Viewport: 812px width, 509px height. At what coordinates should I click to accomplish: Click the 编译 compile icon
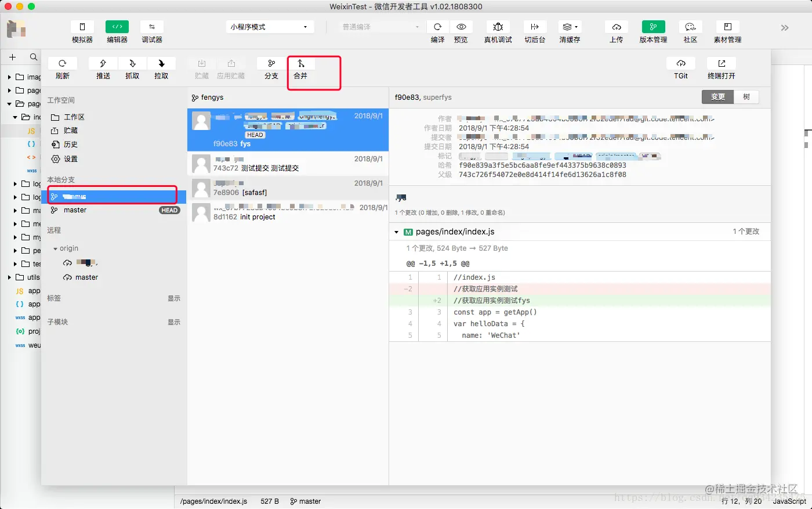click(x=438, y=27)
